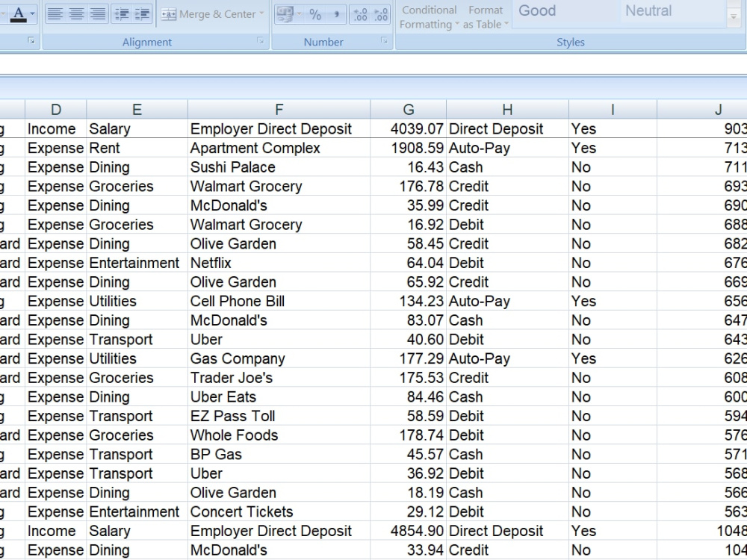Increase decimal places
Screen dimensions: 747x560
click(x=360, y=13)
